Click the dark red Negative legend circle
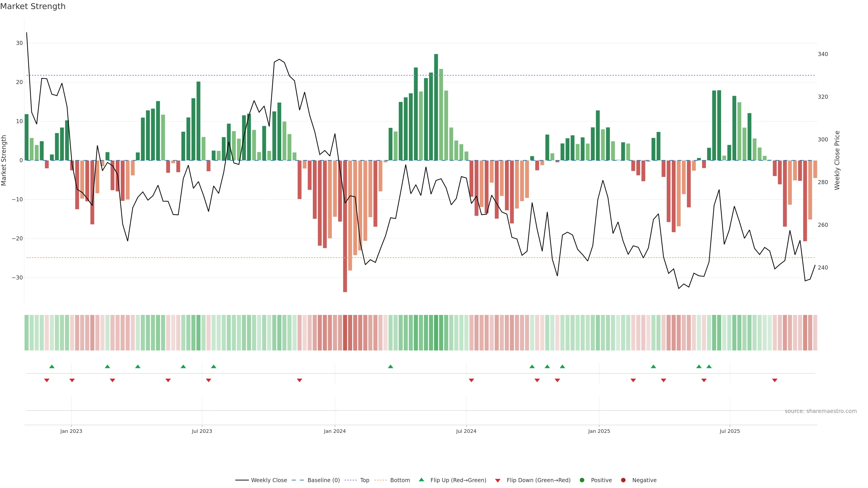The image size is (868, 488). click(623, 480)
